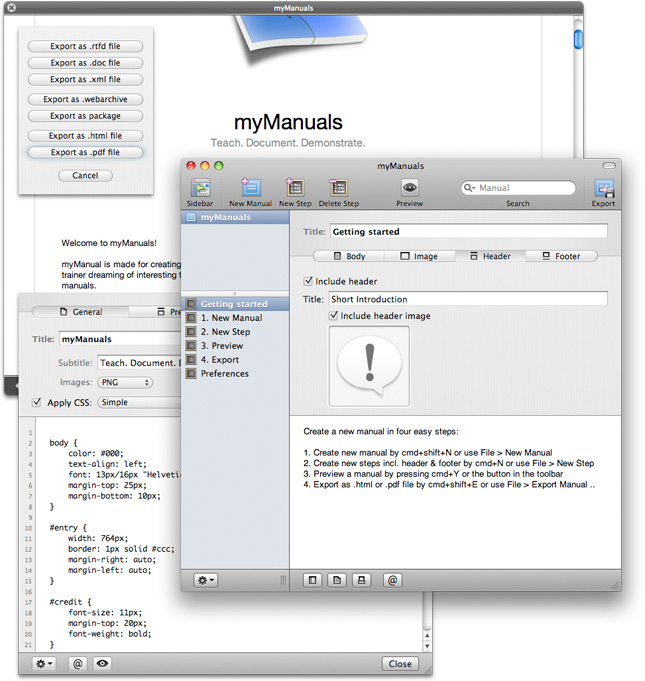Select 1. New Manual in step list
Viewport: 645px width, 681px height.
[235, 317]
